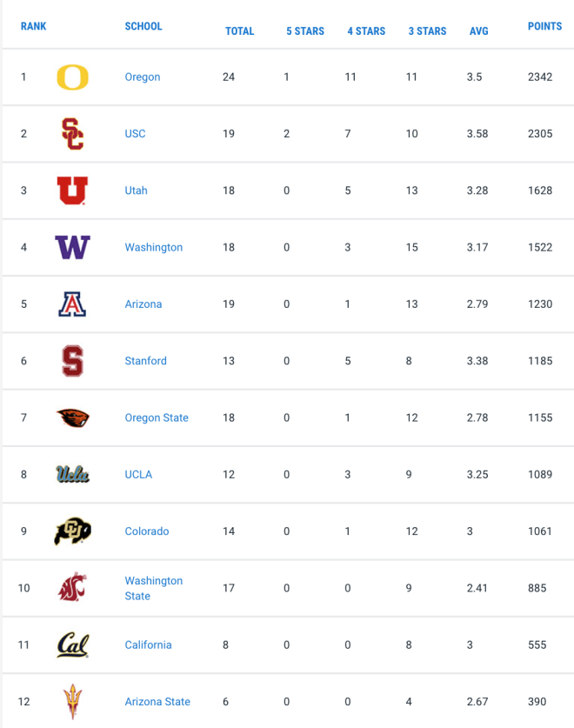Click the Washington State cougar logo
This screenshot has height=728, width=574.
[72, 588]
